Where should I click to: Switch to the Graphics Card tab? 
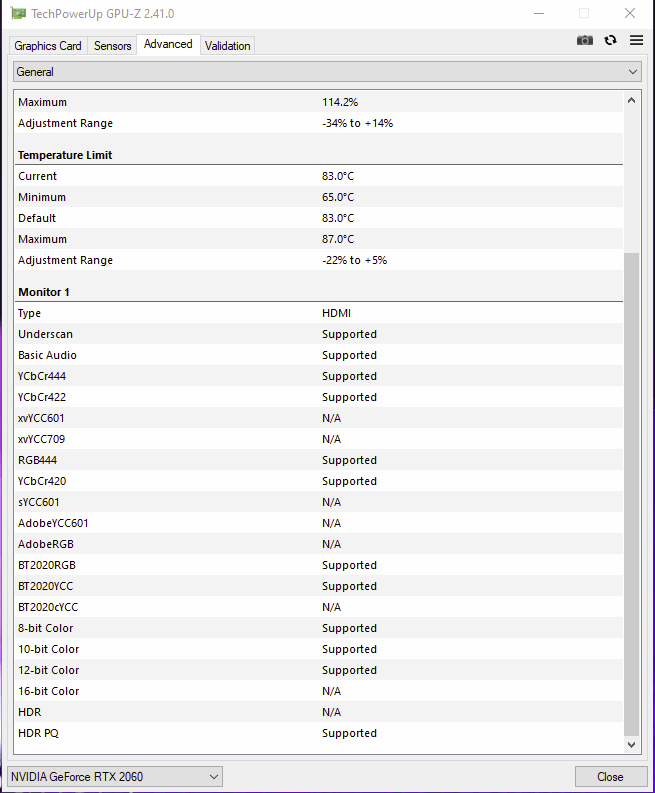tap(48, 46)
